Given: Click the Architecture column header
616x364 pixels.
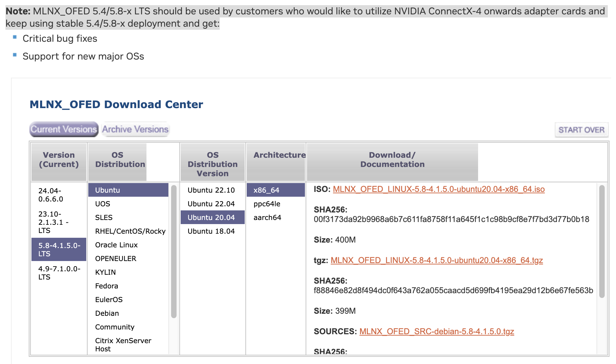Looking at the screenshot, I should tap(276, 162).
